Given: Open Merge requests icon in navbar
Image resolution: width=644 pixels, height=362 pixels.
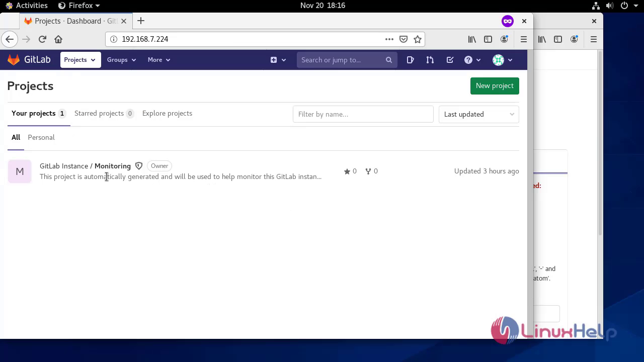Looking at the screenshot, I should [x=430, y=60].
